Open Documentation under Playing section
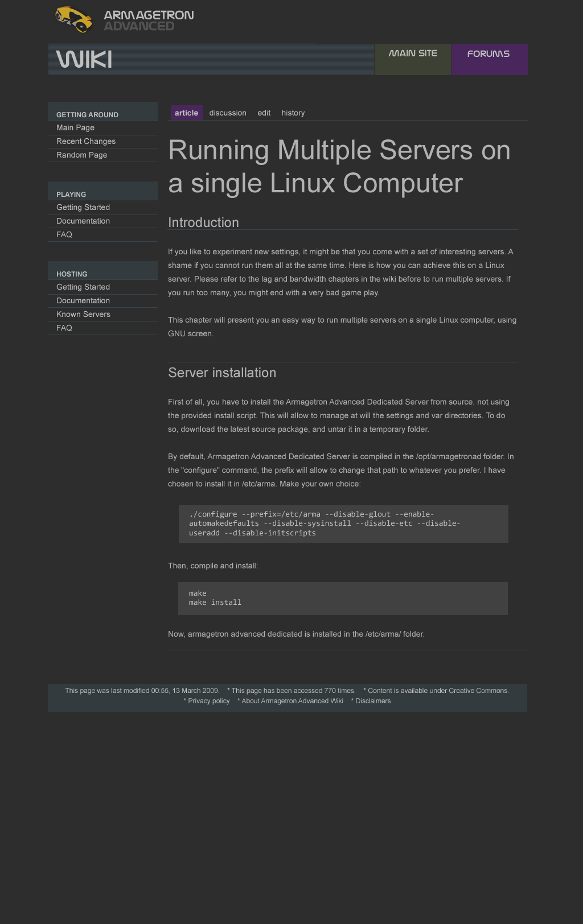Image resolution: width=583 pixels, height=924 pixels. pos(83,221)
